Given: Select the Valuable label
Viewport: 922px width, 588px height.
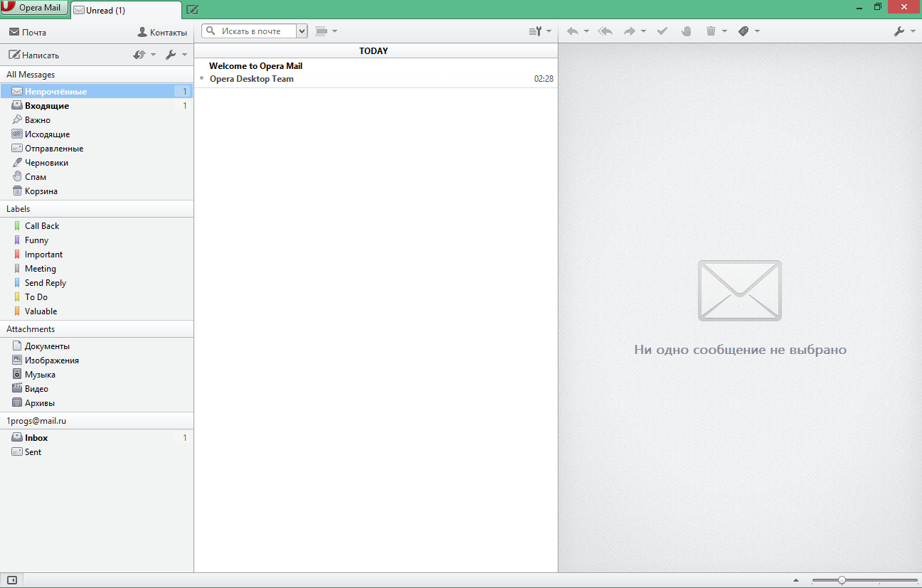Looking at the screenshot, I should (x=97, y=311).
